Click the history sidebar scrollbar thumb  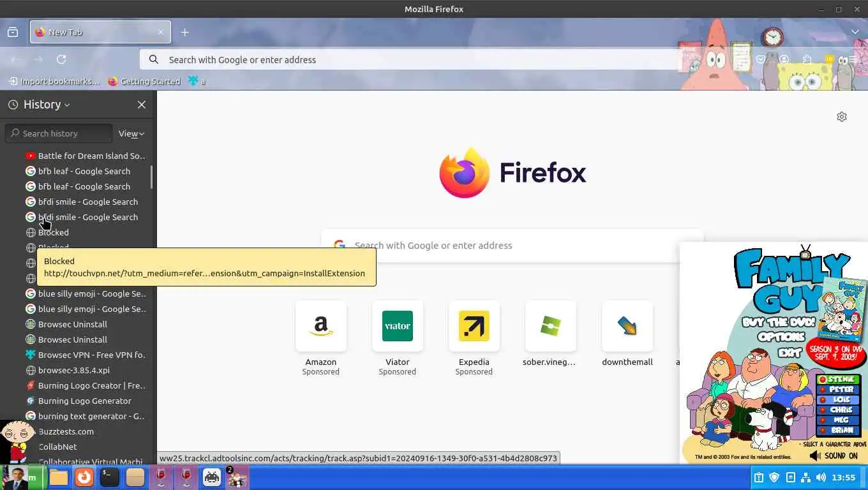(151, 177)
